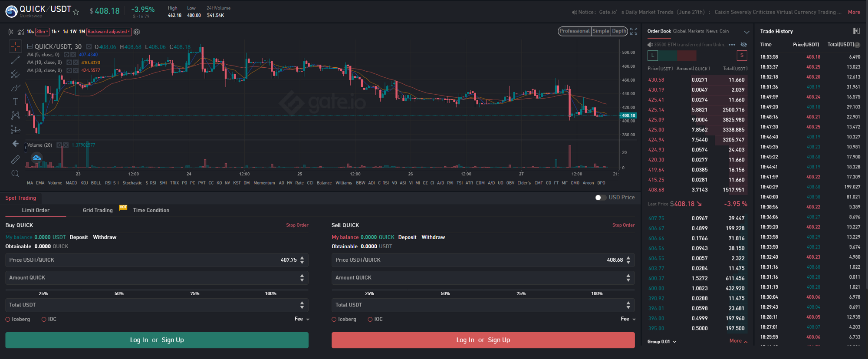This screenshot has height=359, width=868.
Task: Hide the order book transfer notice with eye icon
Action: click(743, 45)
